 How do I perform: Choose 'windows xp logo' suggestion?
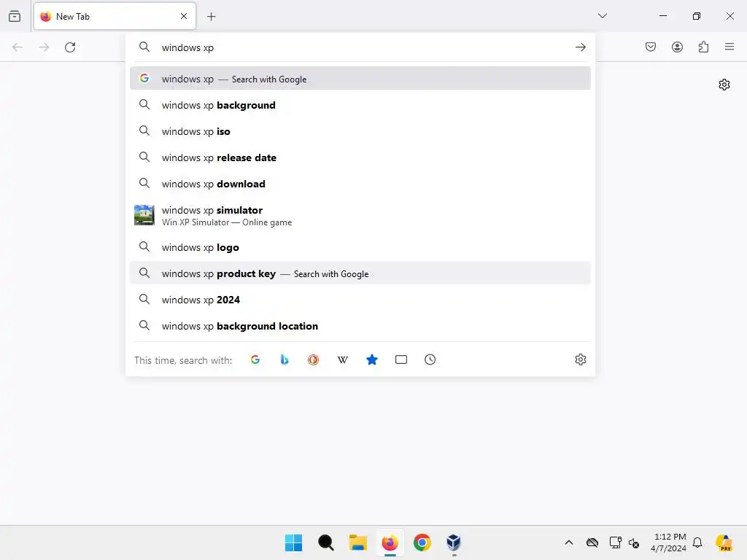point(360,247)
